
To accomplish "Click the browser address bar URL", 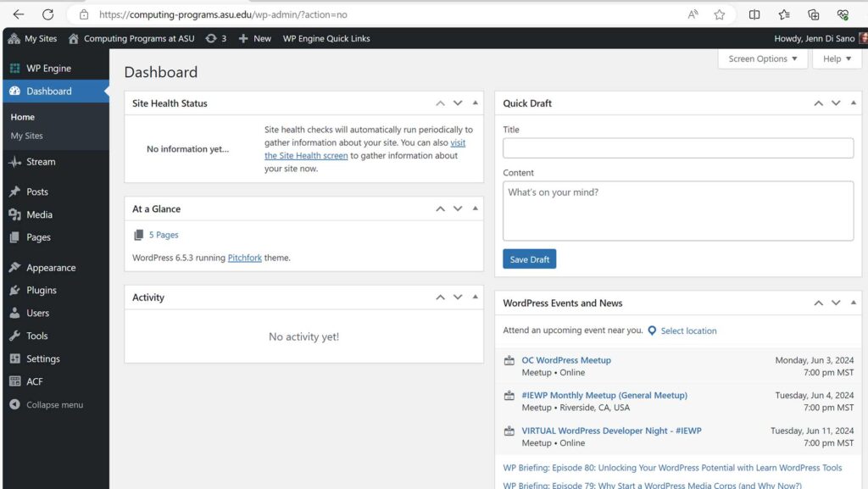I will click(x=223, y=14).
